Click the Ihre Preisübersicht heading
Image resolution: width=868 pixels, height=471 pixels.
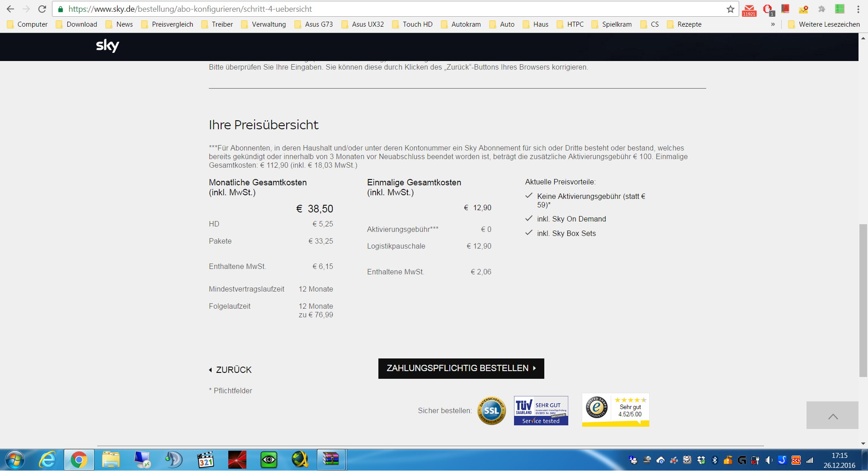coord(264,125)
